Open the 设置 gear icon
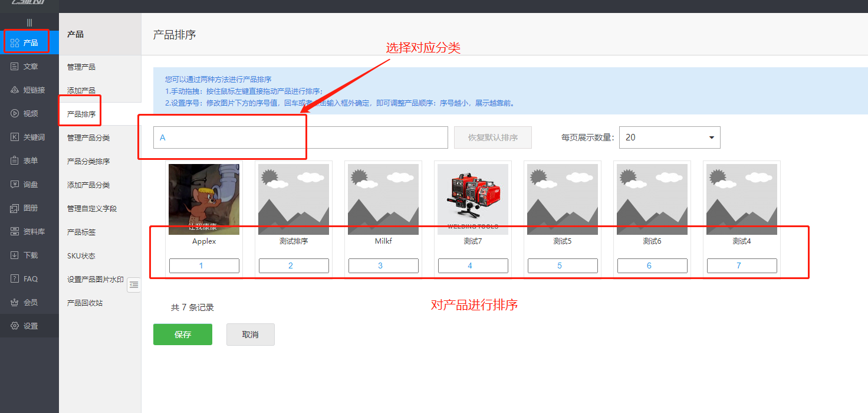This screenshot has height=413, width=868. pyautogui.click(x=15, y=326)
